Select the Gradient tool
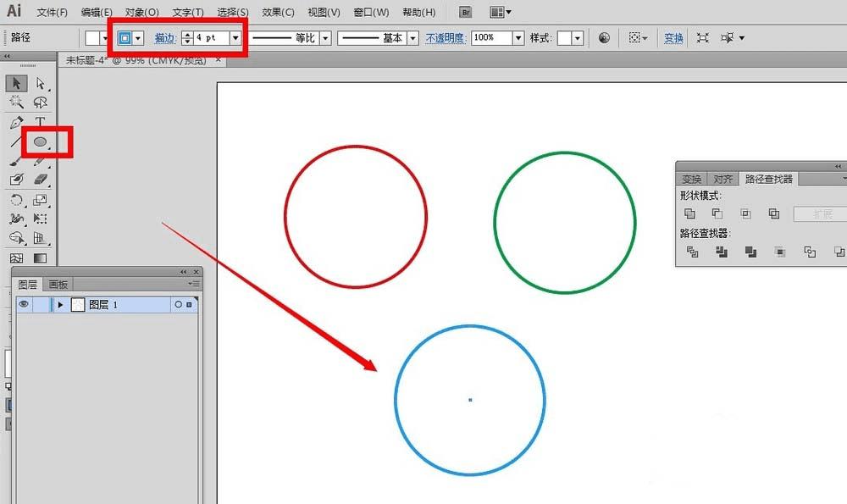 pos(41,258)
